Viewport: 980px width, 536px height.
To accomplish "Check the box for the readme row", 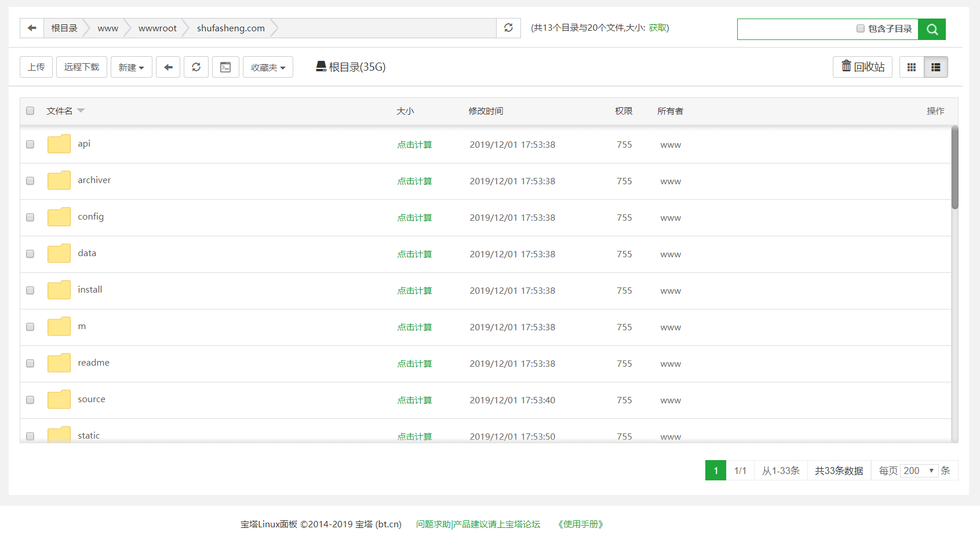I will coord(30,363).
